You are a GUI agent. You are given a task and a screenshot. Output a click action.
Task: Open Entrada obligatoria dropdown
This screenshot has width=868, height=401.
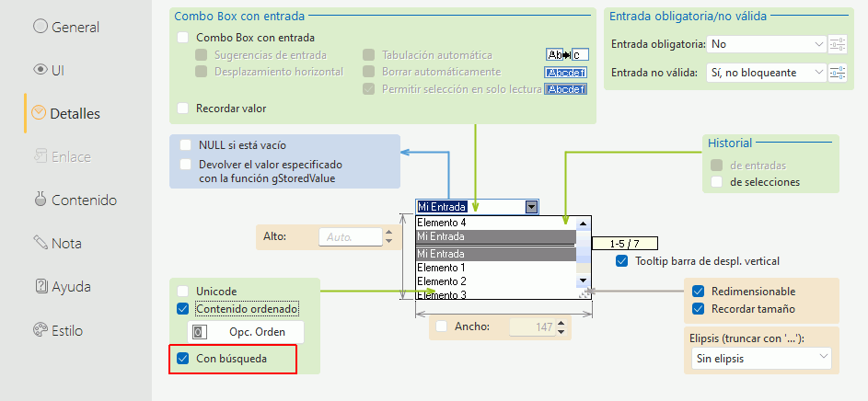click(767, 44)
